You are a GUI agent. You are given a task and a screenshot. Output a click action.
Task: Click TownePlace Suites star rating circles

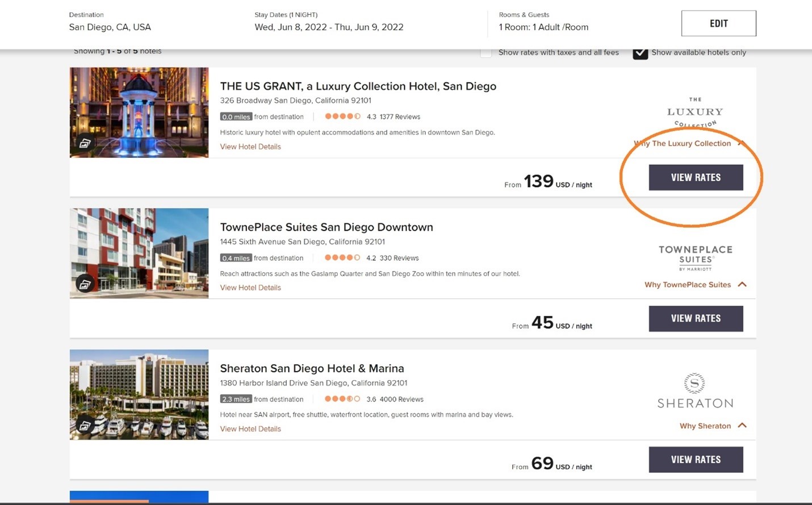(342, 257)
